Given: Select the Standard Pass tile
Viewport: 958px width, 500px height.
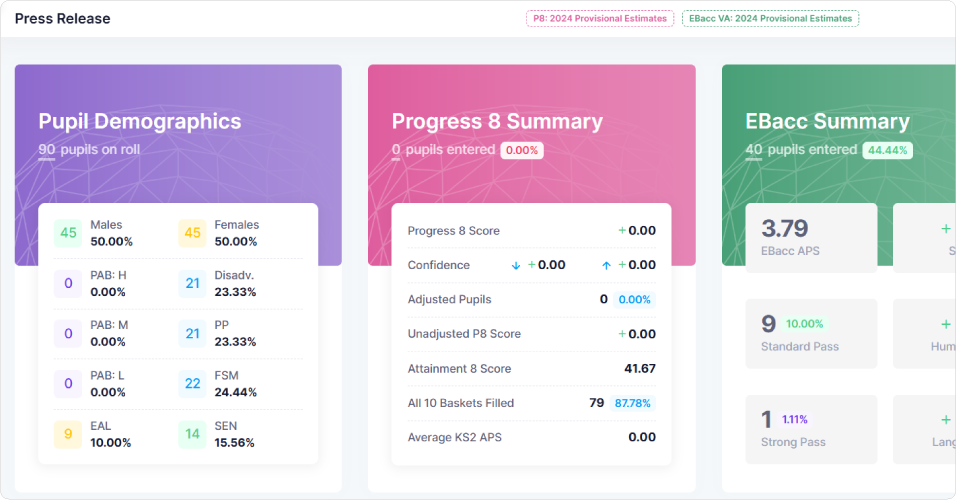Looking at the screenshot, I should (x=811, y=333).
